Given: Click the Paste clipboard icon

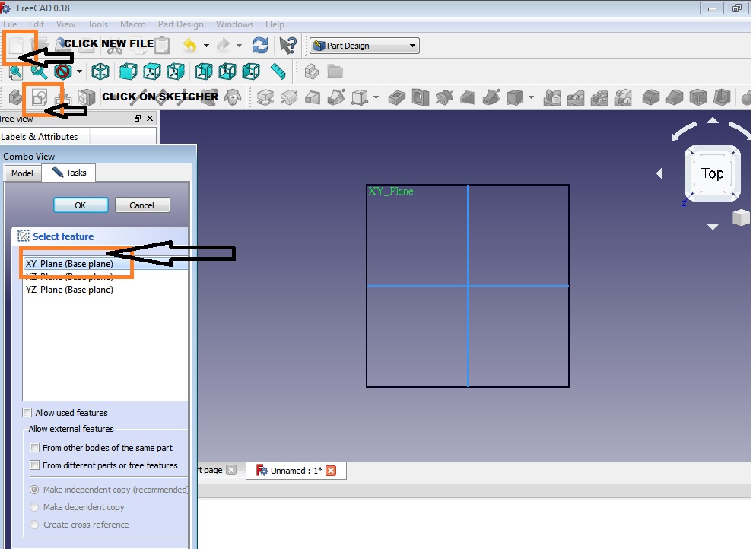Looking at the screenshot, I should [x=163, y=46].
